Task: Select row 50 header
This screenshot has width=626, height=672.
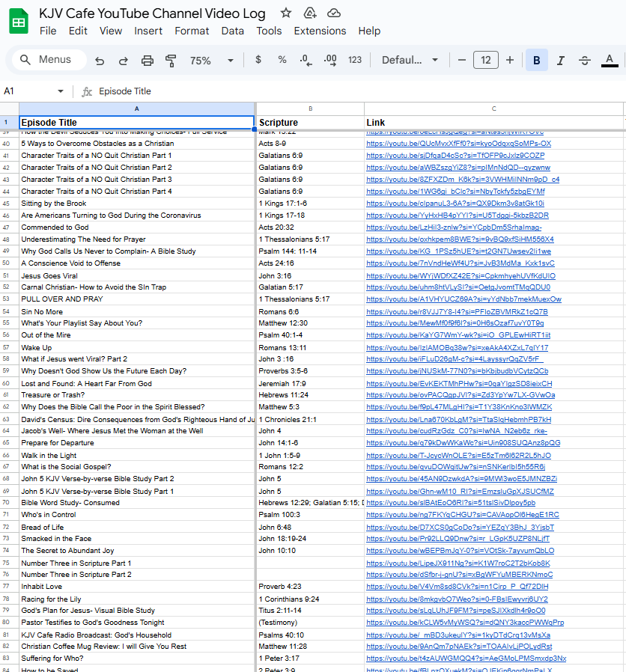Action: point(7,263)
